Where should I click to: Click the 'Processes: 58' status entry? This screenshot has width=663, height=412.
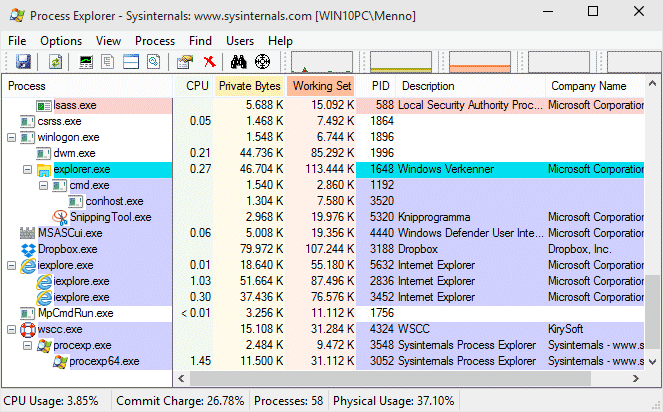(x=288, y=401)
